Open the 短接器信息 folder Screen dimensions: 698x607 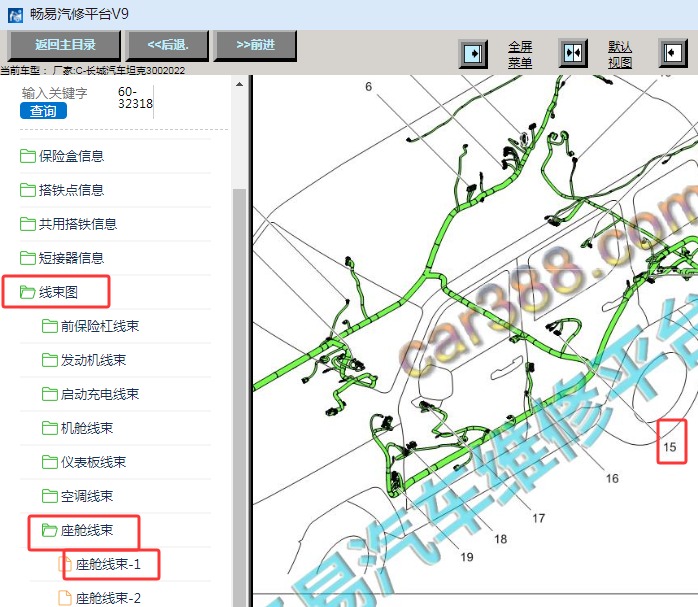(71, 258)
